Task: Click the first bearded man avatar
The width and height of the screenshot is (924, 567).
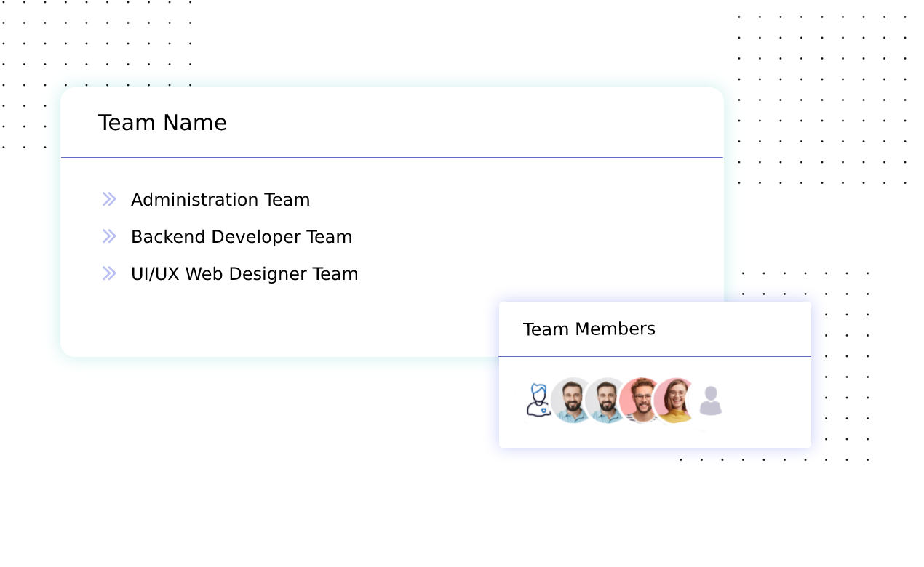Action: [x=570, y=401]
